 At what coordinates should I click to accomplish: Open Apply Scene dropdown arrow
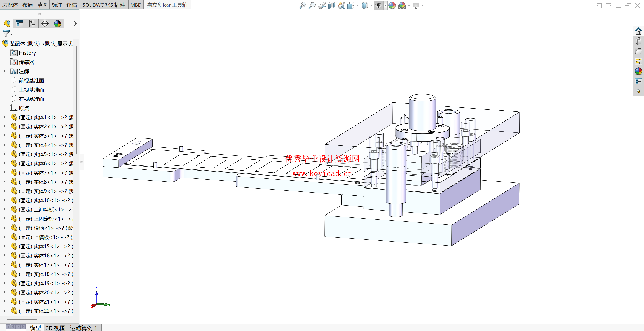coord(409,5)
